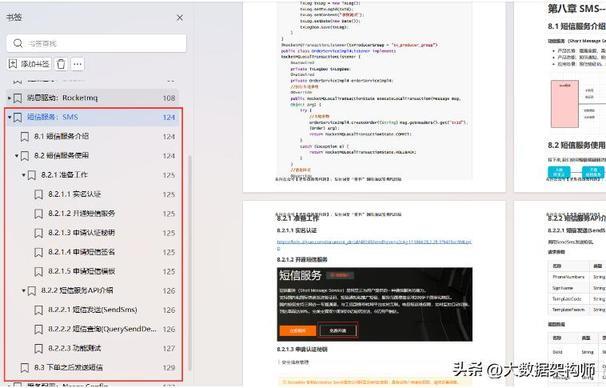Click bookmark icon beside 8.2.1.1 entry

coord(39,194)
